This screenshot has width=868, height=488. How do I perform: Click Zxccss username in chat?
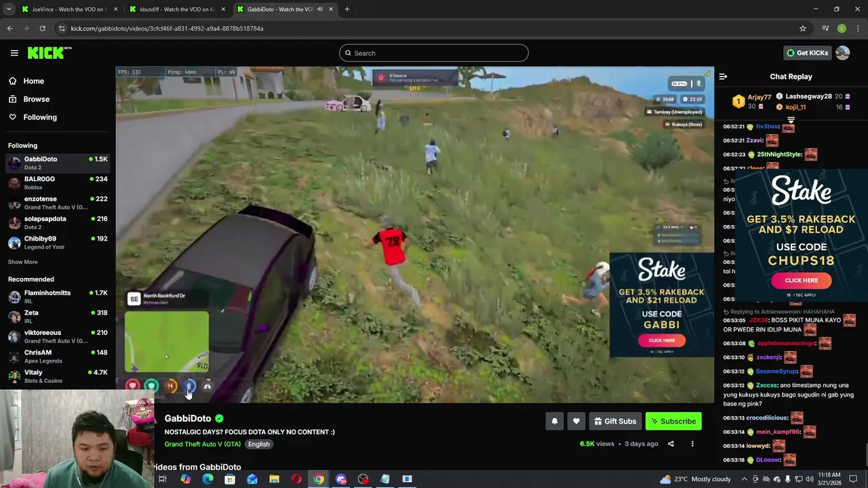pyautogui.click(x=768, y=385)
